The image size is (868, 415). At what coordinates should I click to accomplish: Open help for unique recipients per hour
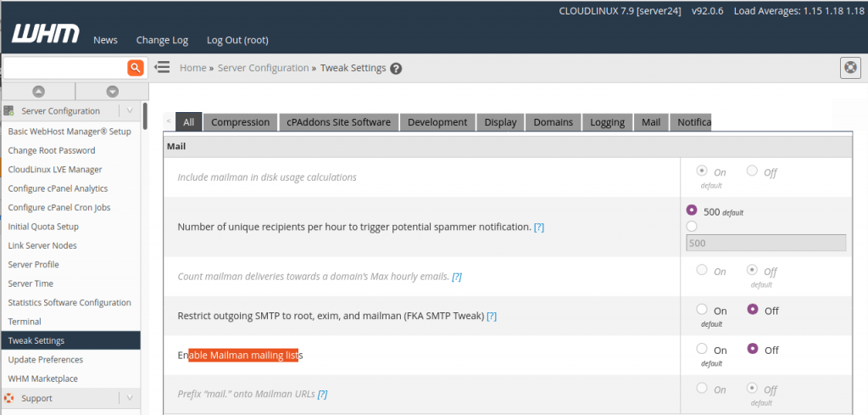coord(538,227)
